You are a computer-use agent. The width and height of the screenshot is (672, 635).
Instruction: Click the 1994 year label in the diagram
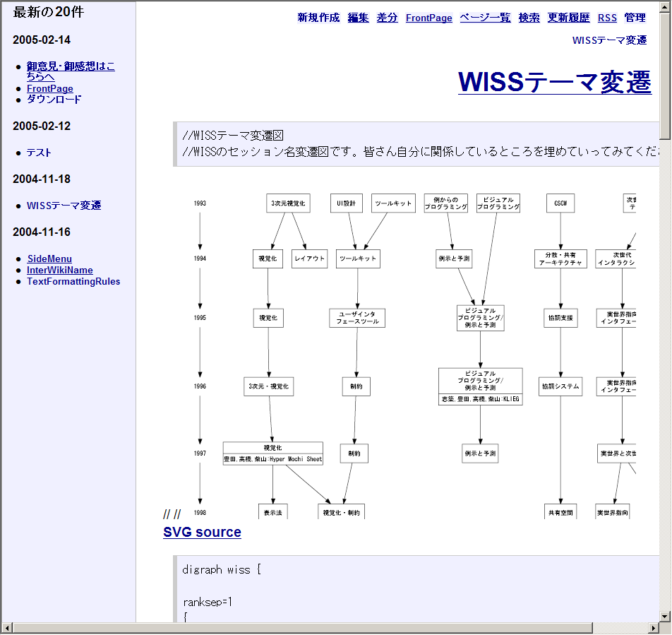coord(200,259)
